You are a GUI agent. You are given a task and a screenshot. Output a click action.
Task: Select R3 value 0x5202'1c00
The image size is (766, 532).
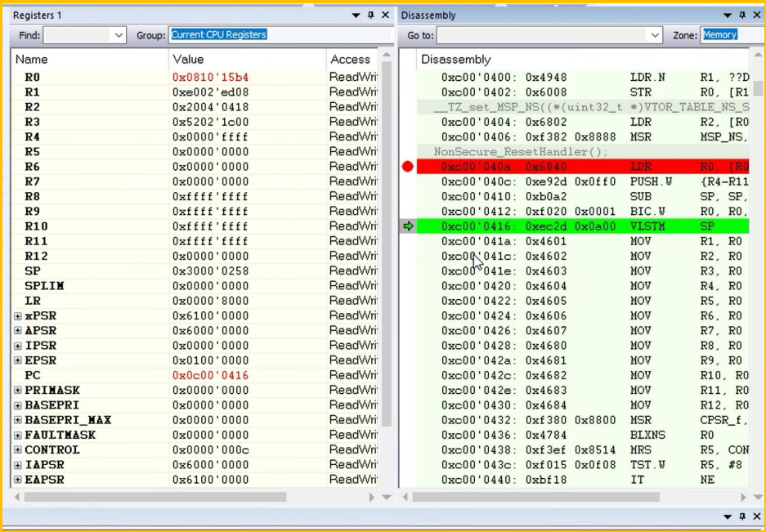point(211,122)
